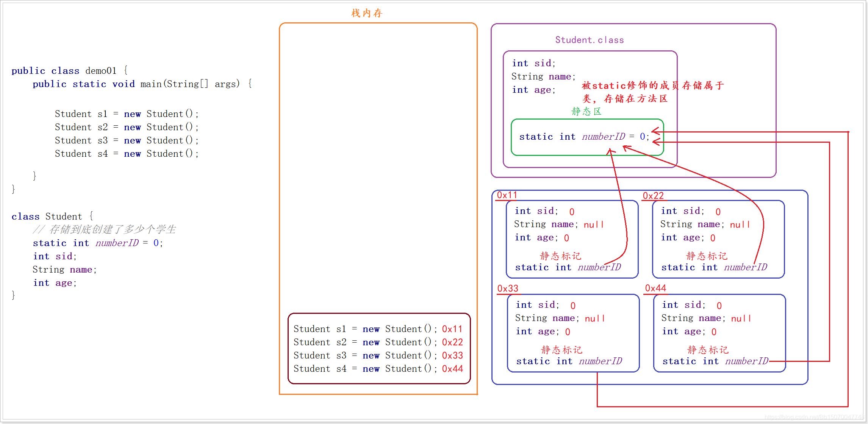Viewport: 868px width, 424px height.
Task: Click 'static int numberID' in the 0x22 object
Action: point(714,268)
